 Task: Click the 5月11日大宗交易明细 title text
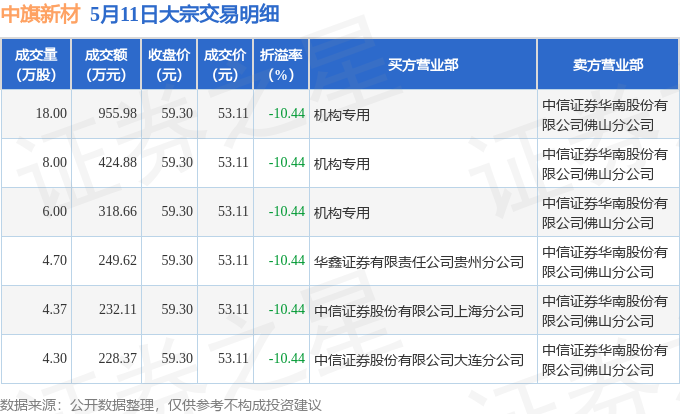tap(184, 14)
